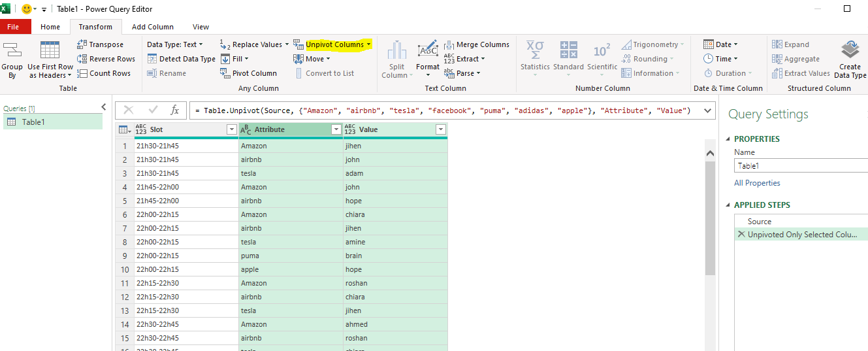Click the fx formula button
This screenshot has height=351, width=868.
tap(175, 110)
